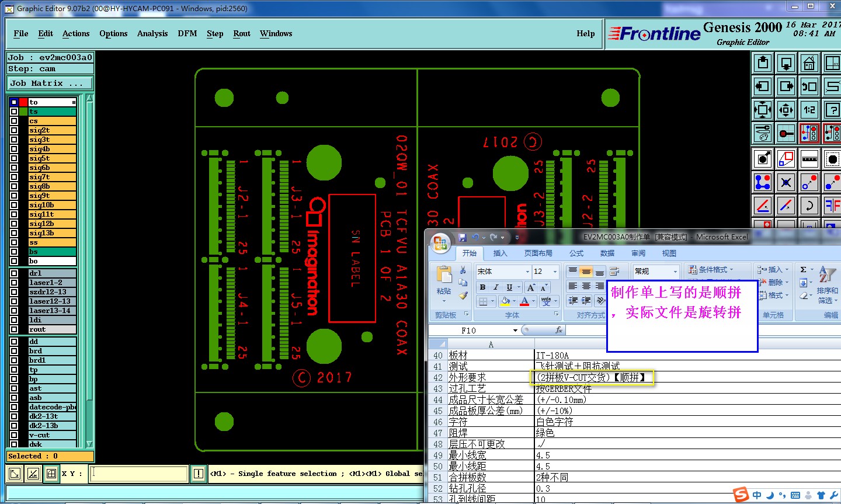Select the 1:2 zoom scale icon
841x504 pixels.
point(809,109)
